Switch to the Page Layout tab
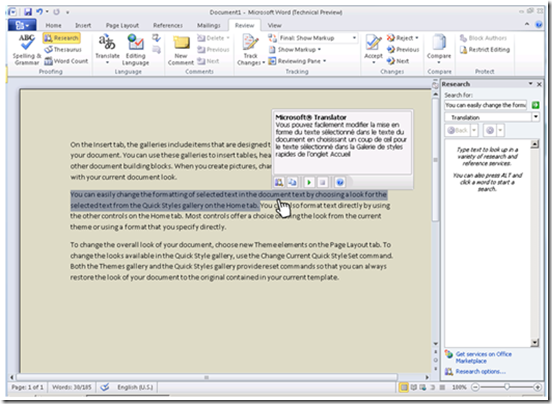Viewport: 552px width, 404px height. (x=122, y=25)
